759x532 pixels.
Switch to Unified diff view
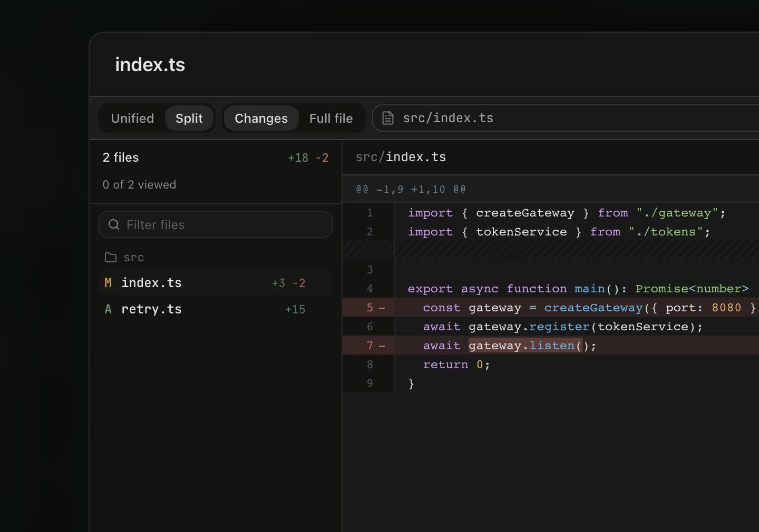(132, 119)
